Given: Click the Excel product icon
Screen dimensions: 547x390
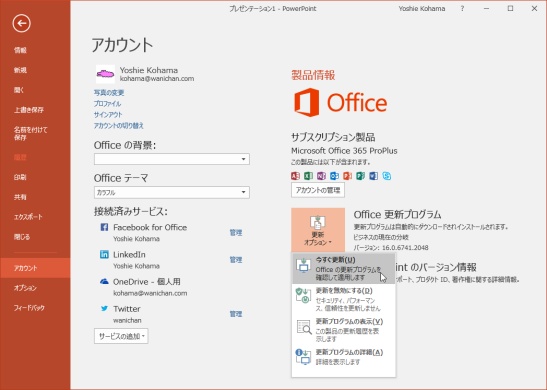Looking at the screenshot, I should point(308,176).
